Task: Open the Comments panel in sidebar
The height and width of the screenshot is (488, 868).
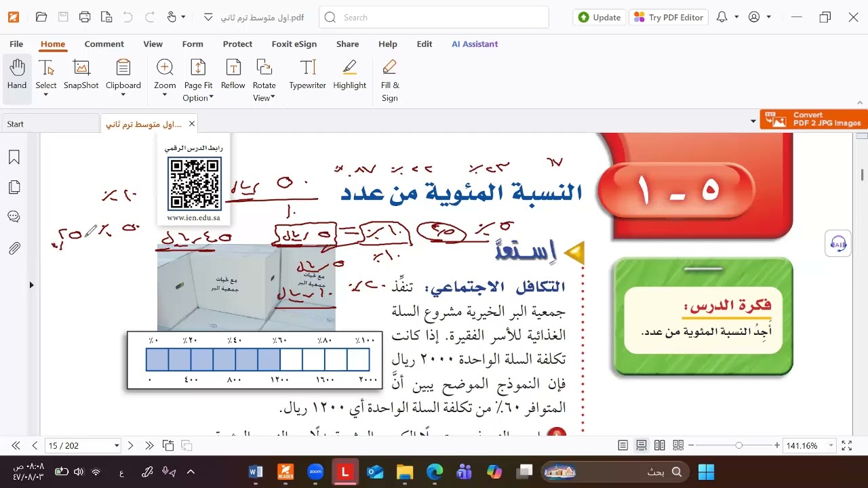Action: pos(14,217)
